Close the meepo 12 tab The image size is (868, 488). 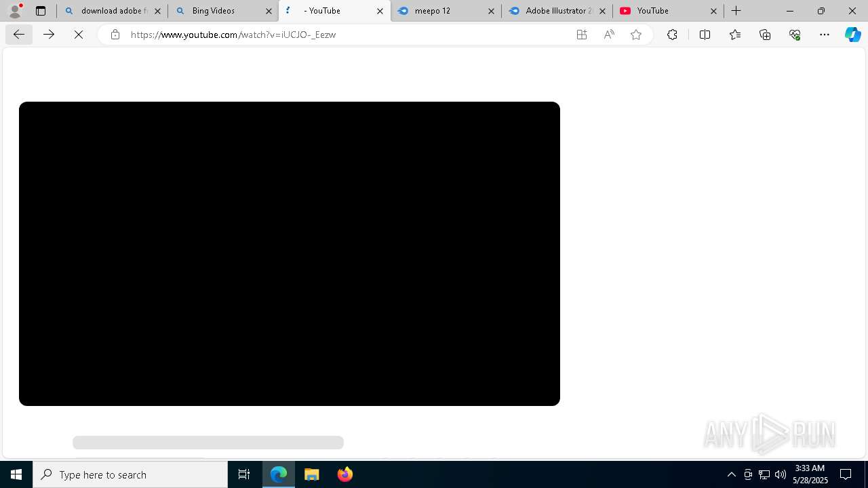click(x=491, y=11)
